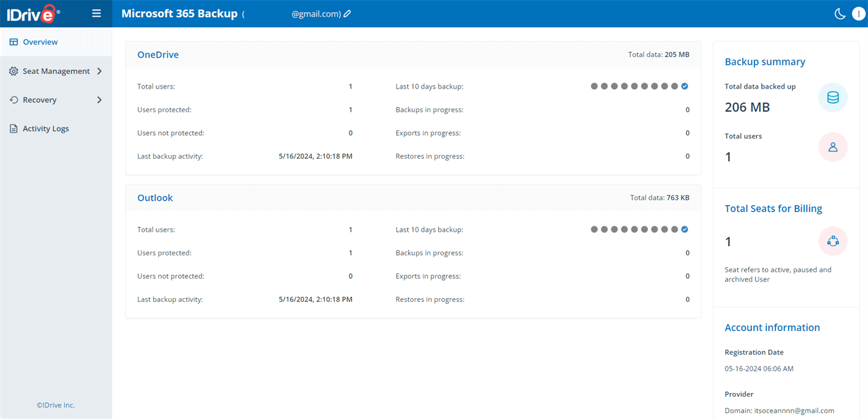Click registration date 05-16-2024 06:06 AM

tap(759, 369)
